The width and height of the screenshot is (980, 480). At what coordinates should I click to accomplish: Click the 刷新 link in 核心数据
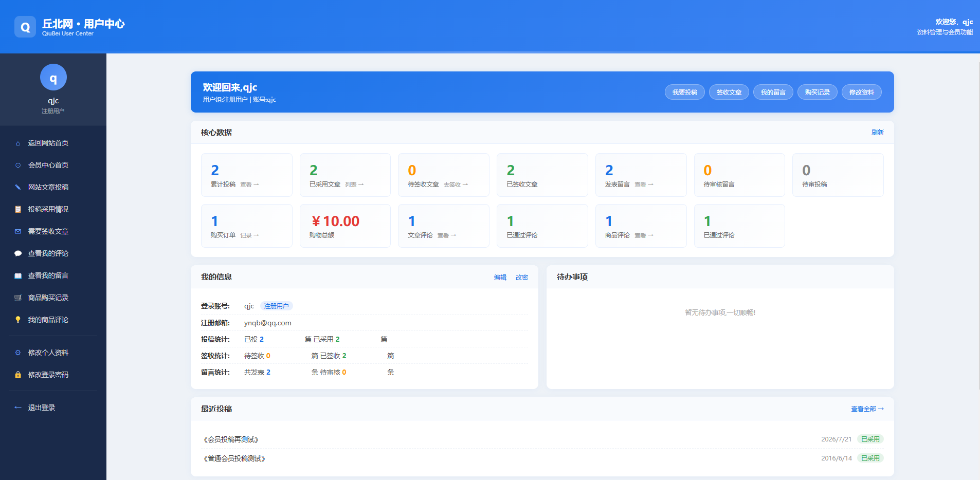(x=877, y=133)
